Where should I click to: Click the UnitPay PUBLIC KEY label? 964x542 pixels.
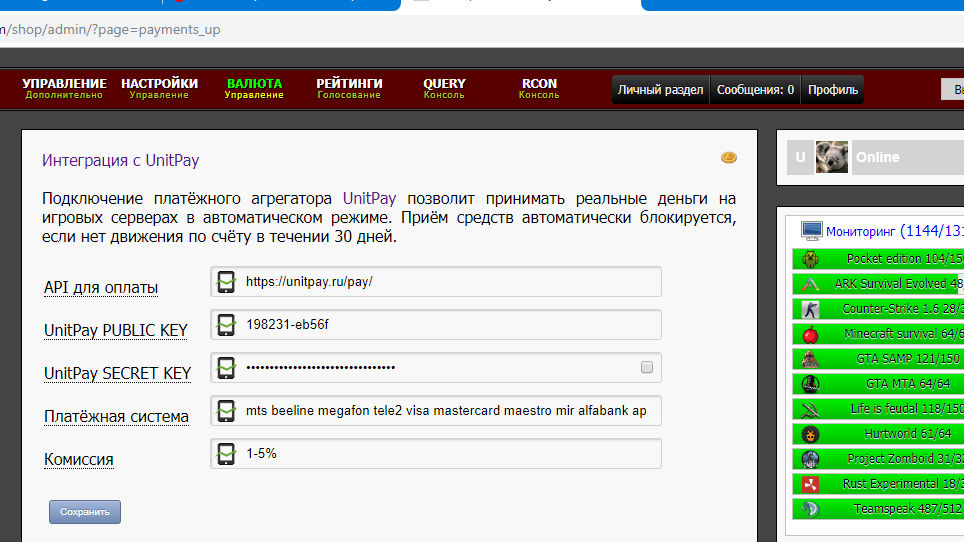pos(116,331)
